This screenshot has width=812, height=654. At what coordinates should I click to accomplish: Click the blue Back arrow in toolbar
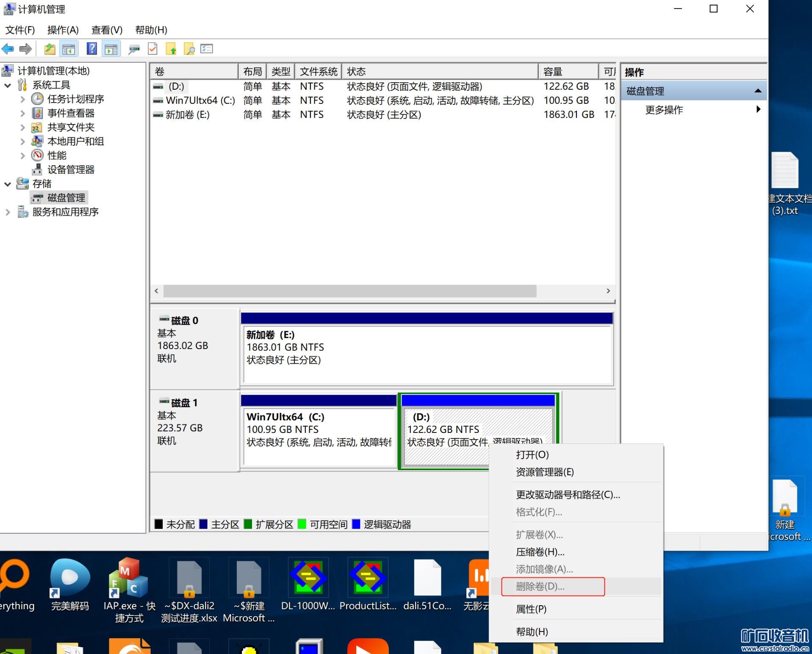coord(8,49)
